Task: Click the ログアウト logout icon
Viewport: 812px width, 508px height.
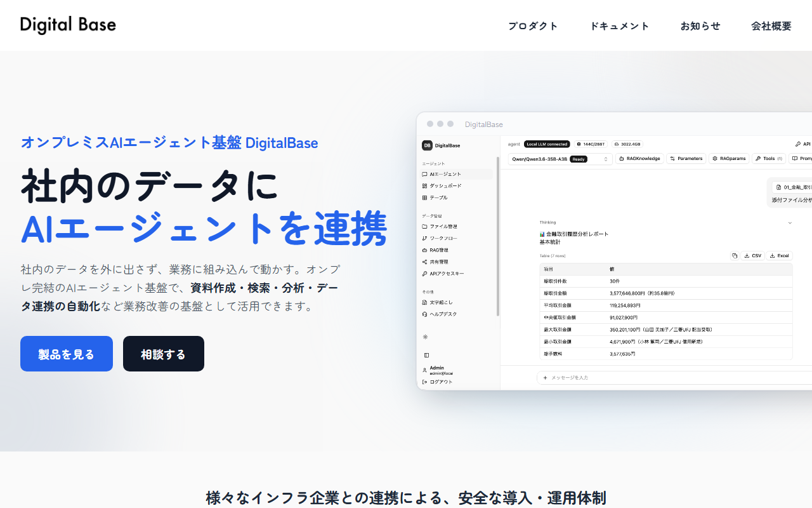Action: click(424, 382)
